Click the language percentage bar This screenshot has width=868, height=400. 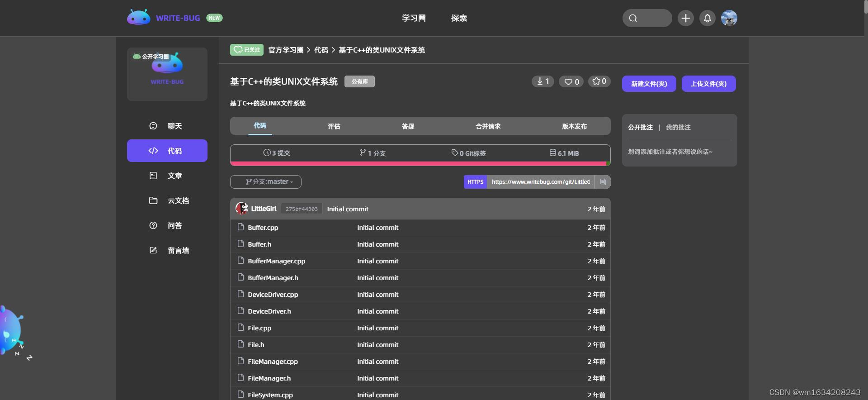point(420,163)
